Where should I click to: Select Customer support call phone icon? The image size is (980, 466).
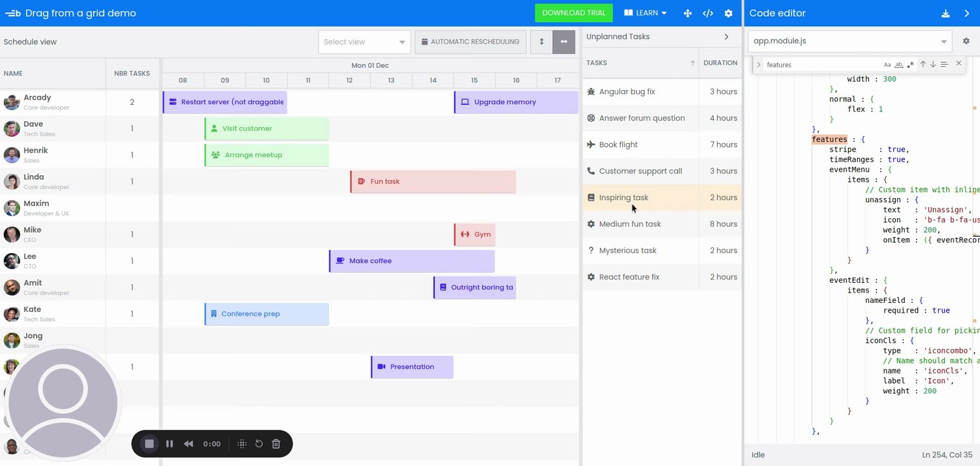pos(591,171)
